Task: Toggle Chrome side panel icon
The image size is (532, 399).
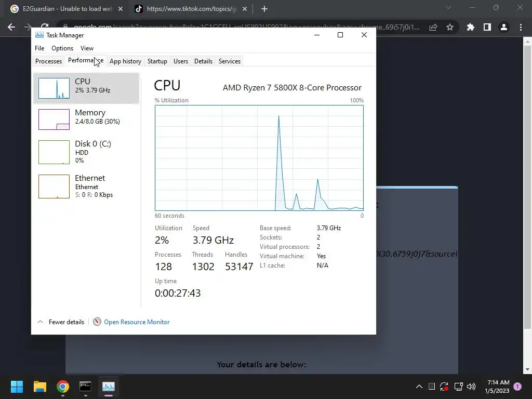Action: coord(487,27)
